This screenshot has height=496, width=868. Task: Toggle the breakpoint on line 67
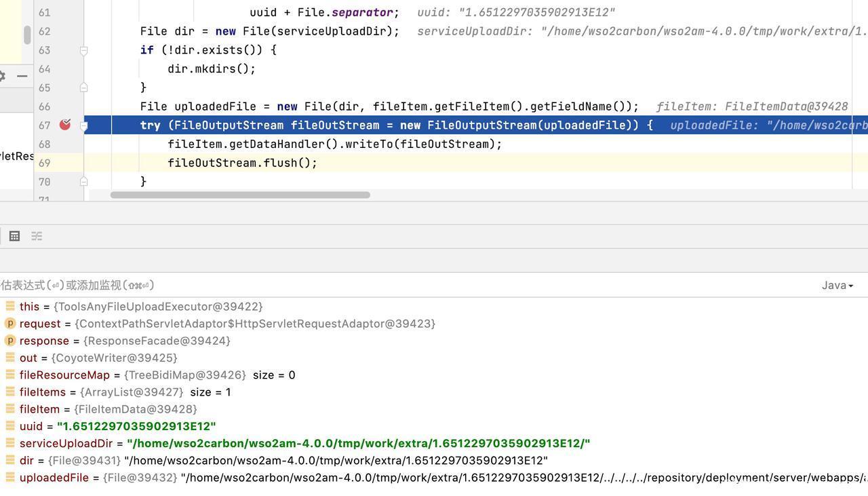(x=65, y=124)
